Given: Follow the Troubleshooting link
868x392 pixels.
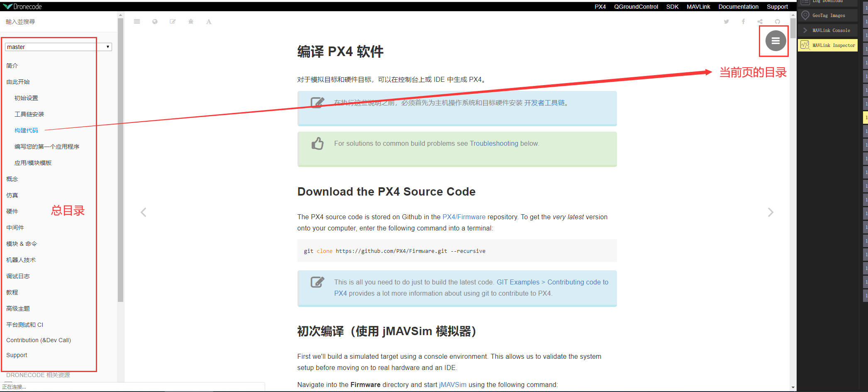Looking at the screenshot, I should 494,143.
